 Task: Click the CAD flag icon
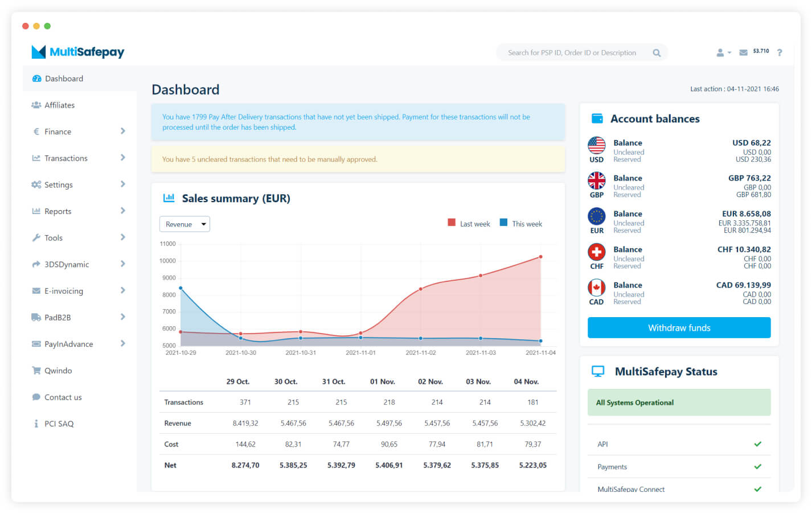[x=596, y=288]
